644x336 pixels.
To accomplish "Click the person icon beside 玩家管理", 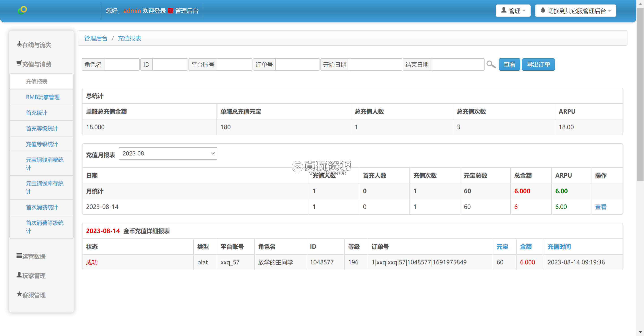I will click(x=19, y=275).
